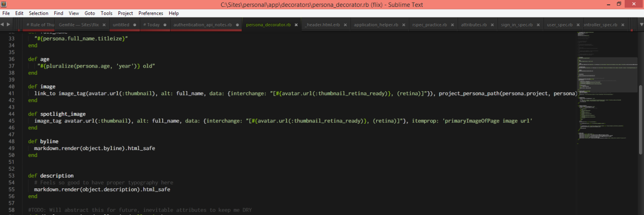Open the File menu
Screen dimensions: 644x215
tap(6, 13)
